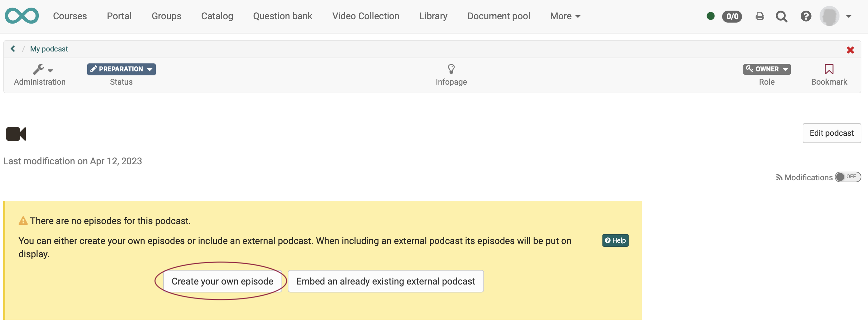Viewport: 868px width, 330px height.
Task: Close the podcast with red X
Action: click(x=850, y=50)
